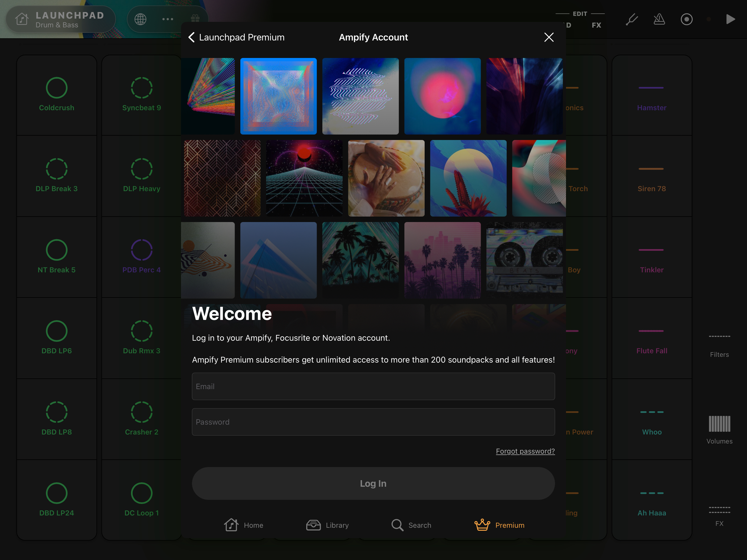The image size is (747, 560).
Task: Trigger the Whoo pad
Action: point(652,419)
